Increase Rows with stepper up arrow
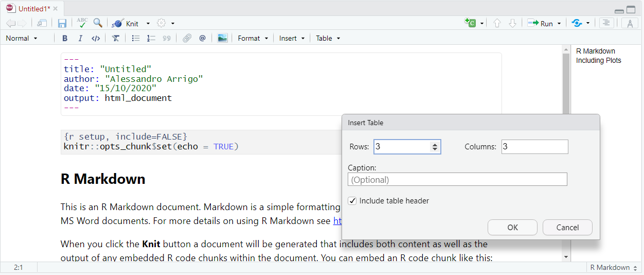The image size is (644, 275). coord(435,144)
